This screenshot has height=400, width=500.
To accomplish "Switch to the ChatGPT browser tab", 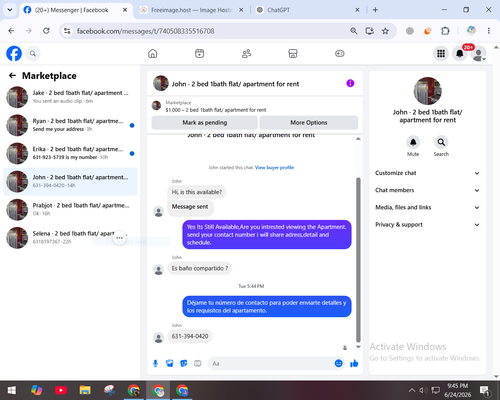I will [x=307, y=10].
